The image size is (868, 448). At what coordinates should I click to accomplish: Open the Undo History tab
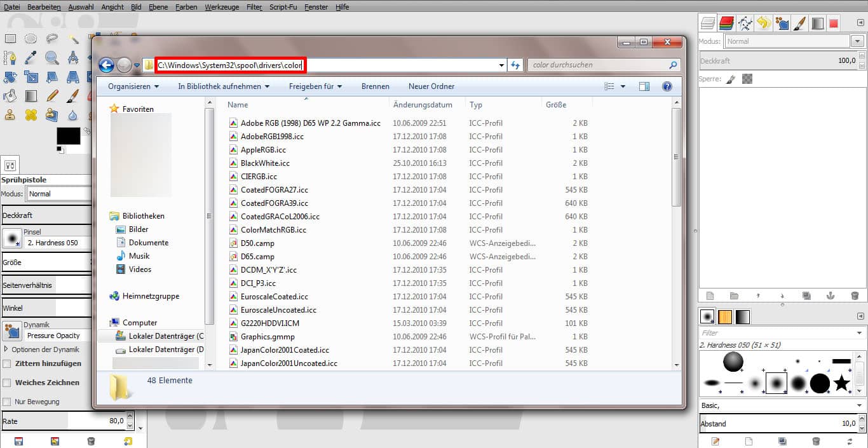coord(764,24)
